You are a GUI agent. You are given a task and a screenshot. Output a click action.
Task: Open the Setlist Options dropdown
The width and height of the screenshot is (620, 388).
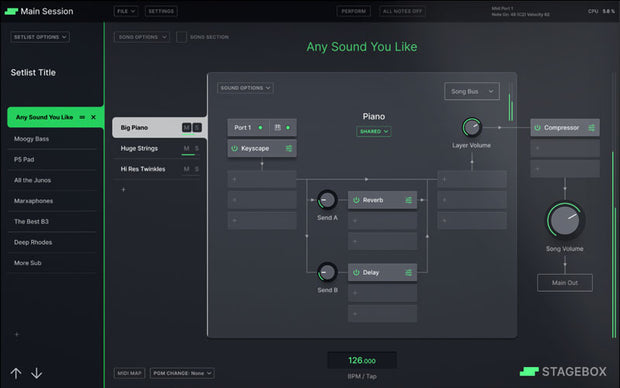click(40, 37)
